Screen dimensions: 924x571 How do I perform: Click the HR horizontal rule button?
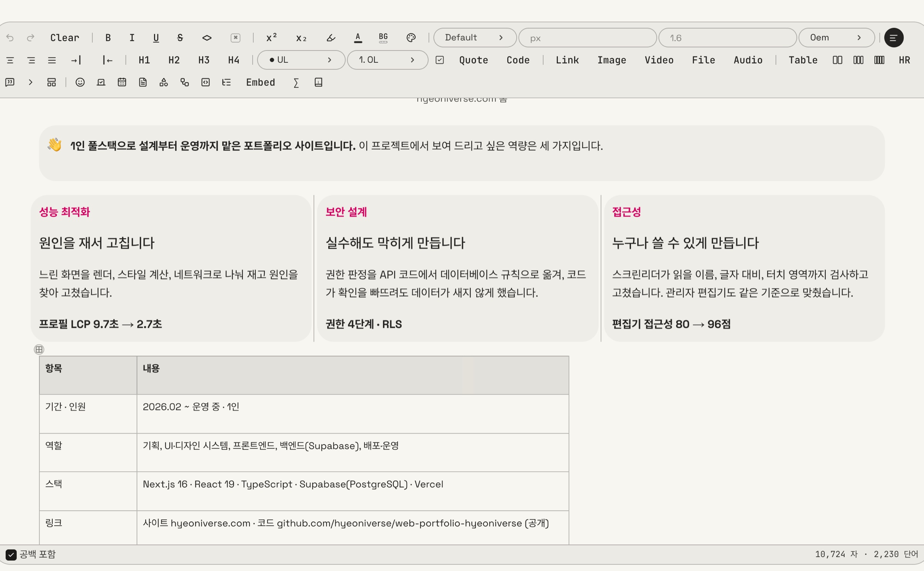click(x=904, y=60)
